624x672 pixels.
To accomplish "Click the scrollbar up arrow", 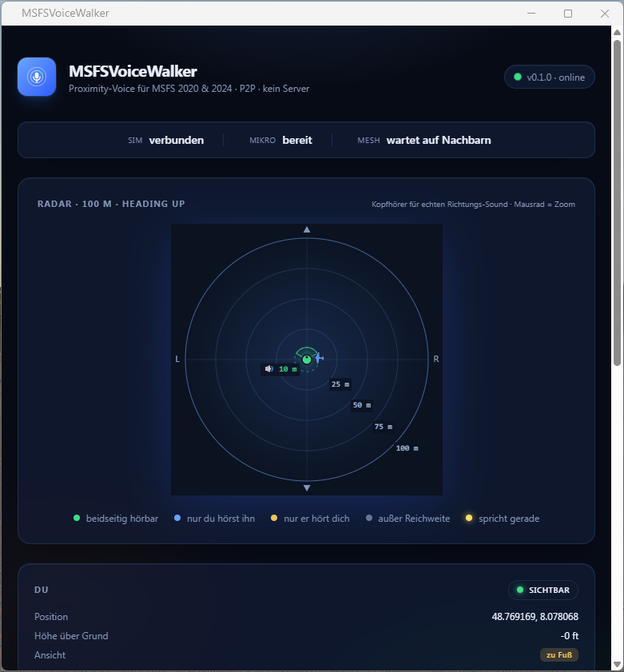I will tap(617, 32).
